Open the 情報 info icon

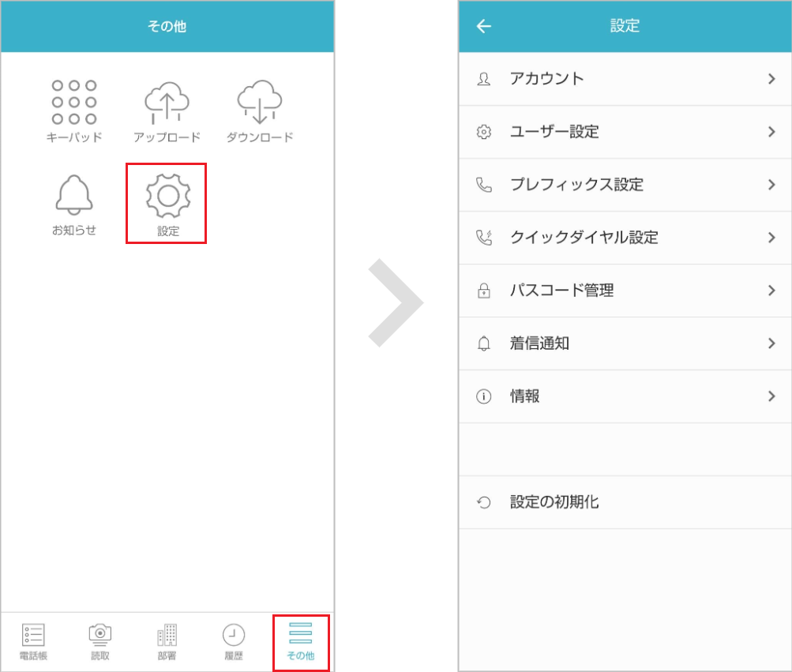click(484, 396)
